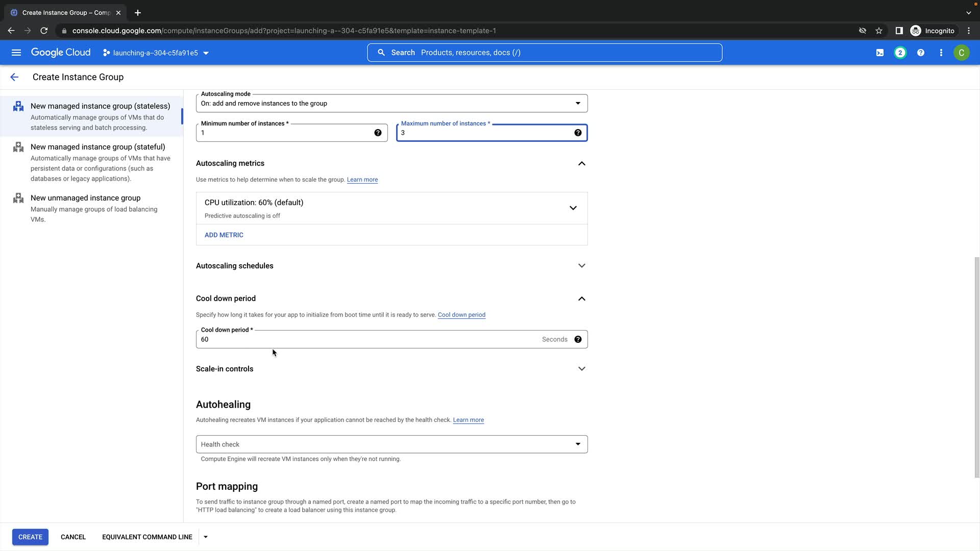The image size is (980, 551).
Task: Click the CREATE button
Action: click(30, 537)
